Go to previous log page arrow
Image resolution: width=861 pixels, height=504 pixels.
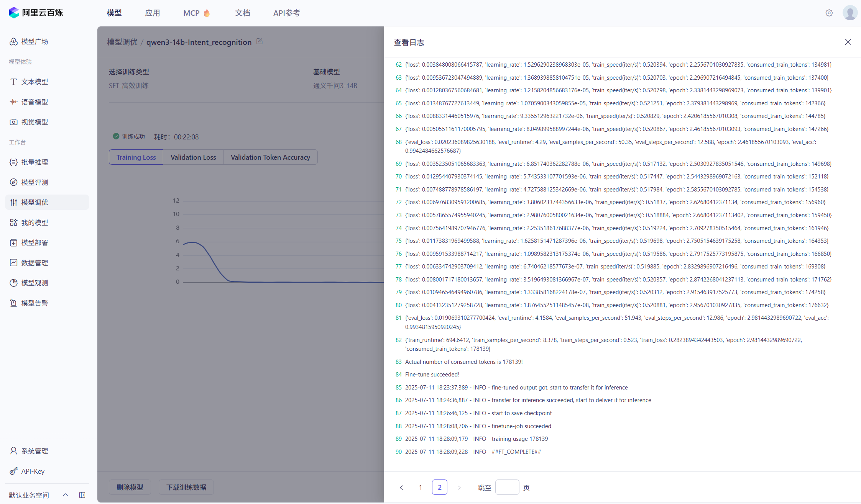[x=401, y=487]
